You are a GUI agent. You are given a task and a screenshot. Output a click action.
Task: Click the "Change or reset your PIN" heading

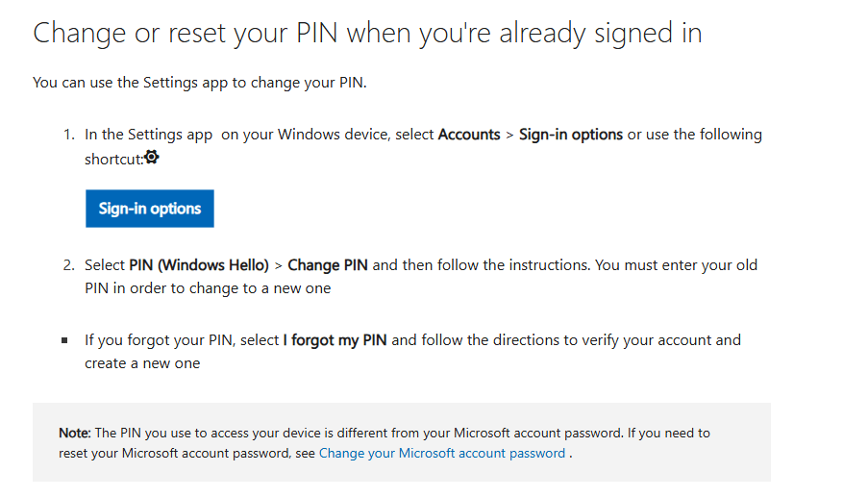[x=367, y=34]
